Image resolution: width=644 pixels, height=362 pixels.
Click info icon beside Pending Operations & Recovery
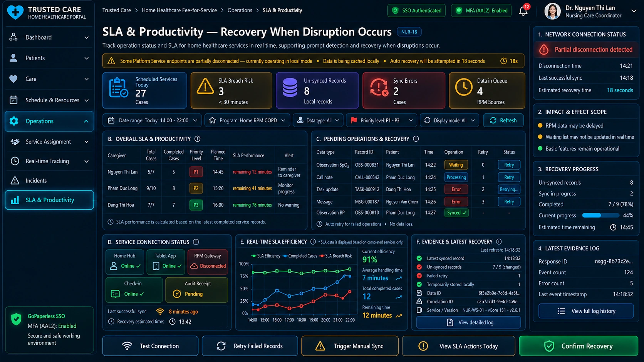pyautogui.click(x=416, y=139)
